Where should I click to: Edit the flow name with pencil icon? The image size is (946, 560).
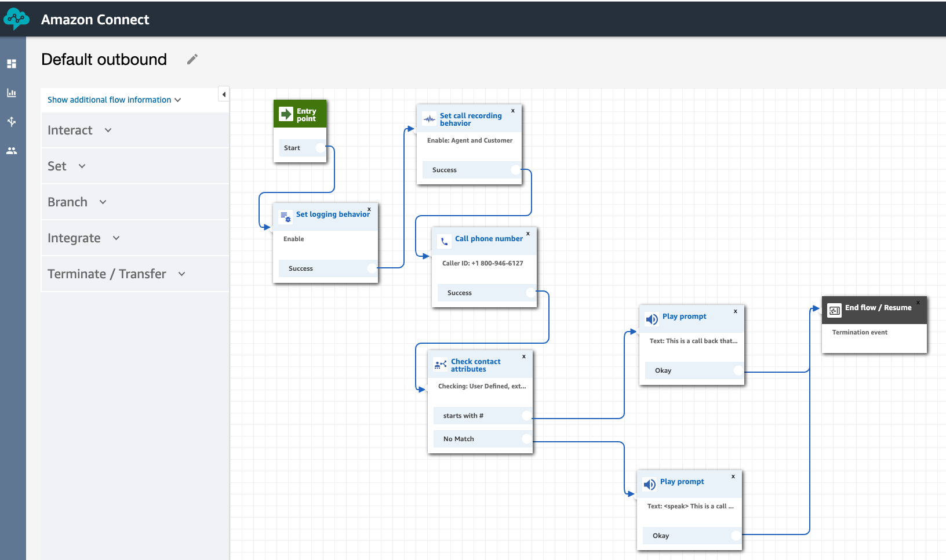192,59
